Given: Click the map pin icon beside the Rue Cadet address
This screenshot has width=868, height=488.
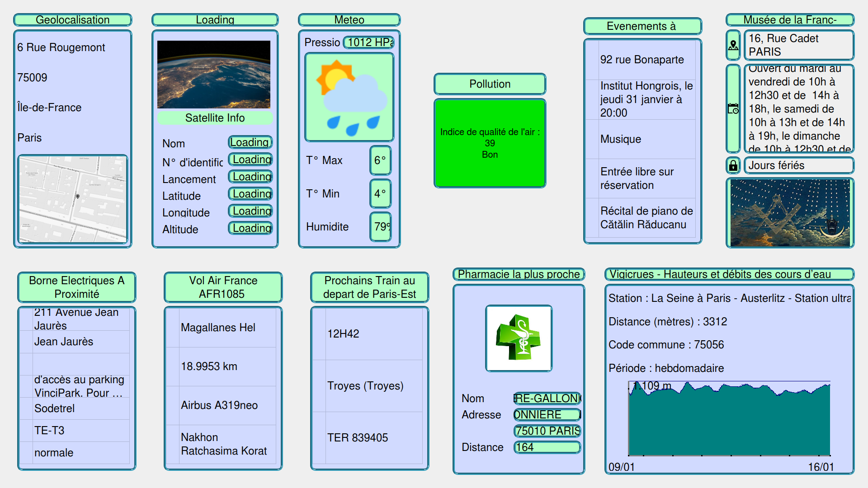Looking at the screenshot, I should point(733,45).
